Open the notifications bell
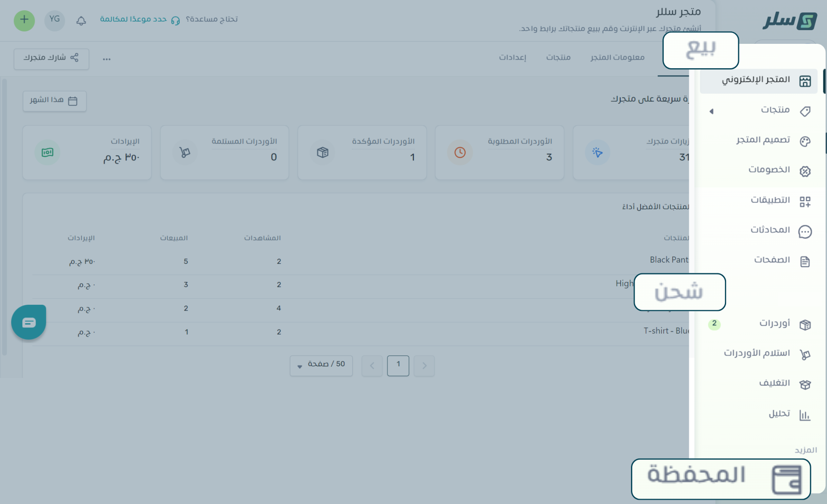 coord(81,20)
